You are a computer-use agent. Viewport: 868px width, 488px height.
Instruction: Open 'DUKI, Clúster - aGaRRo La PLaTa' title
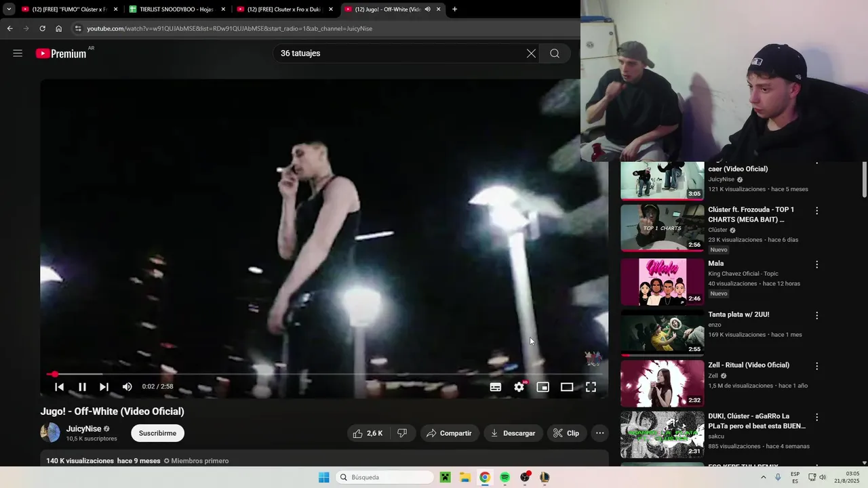[x=757, y=421]
